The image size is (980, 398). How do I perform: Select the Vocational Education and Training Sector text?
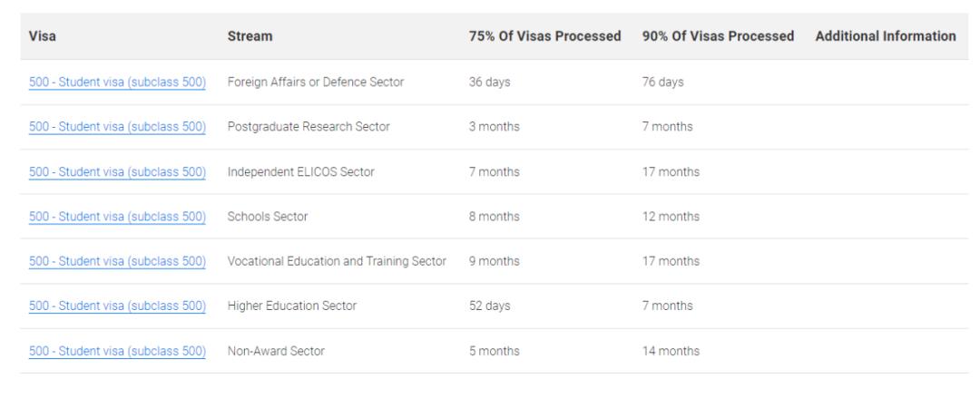click(x=337, y=261)
